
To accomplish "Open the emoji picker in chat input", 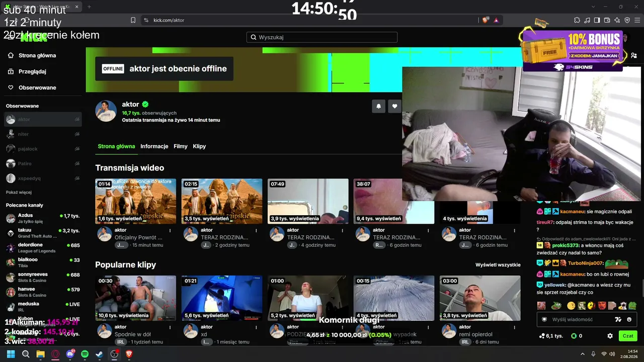I will 629,319.
